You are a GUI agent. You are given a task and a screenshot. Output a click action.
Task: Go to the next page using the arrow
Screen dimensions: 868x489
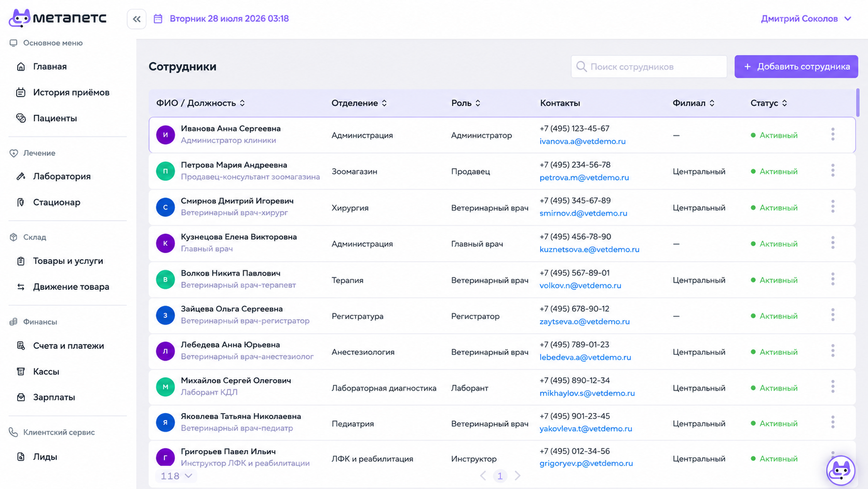pyautogui.click(x=518, y=476)
